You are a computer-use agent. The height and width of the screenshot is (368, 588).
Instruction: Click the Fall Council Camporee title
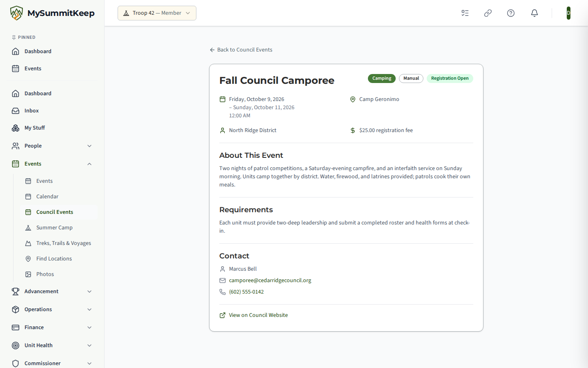[x=277, y=81]
